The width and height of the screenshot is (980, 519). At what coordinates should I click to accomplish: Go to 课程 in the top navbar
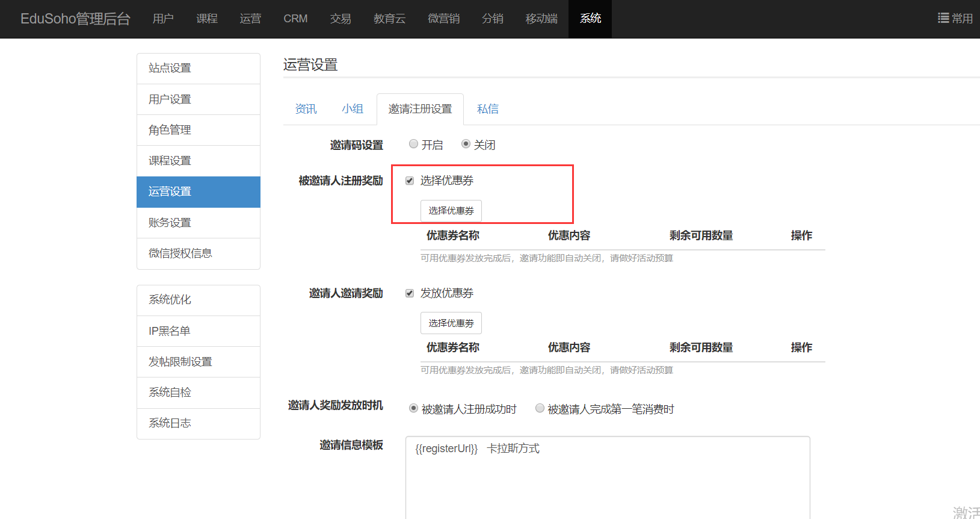pos(207,19)
